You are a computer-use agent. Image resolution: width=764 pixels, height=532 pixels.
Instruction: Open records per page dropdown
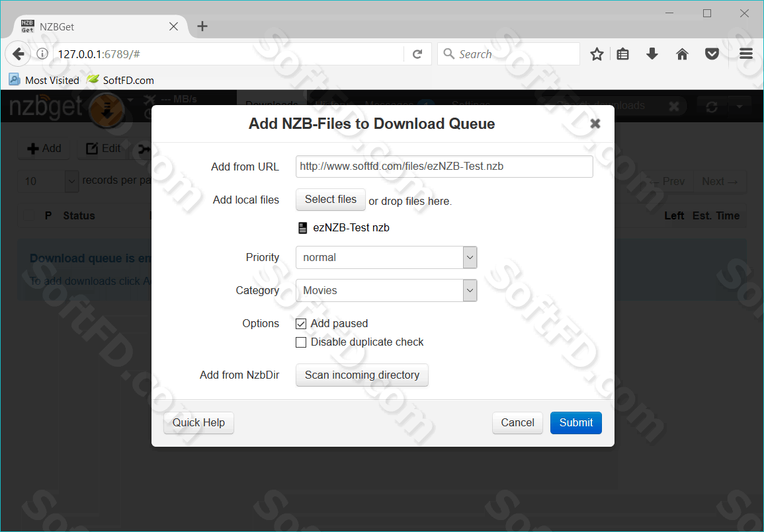48,181
